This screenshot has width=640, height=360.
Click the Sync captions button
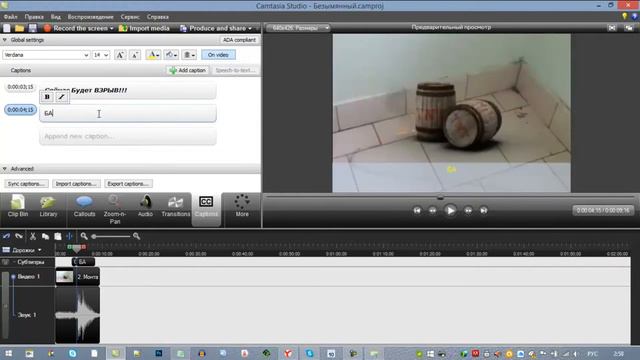(x=26, y=184)
